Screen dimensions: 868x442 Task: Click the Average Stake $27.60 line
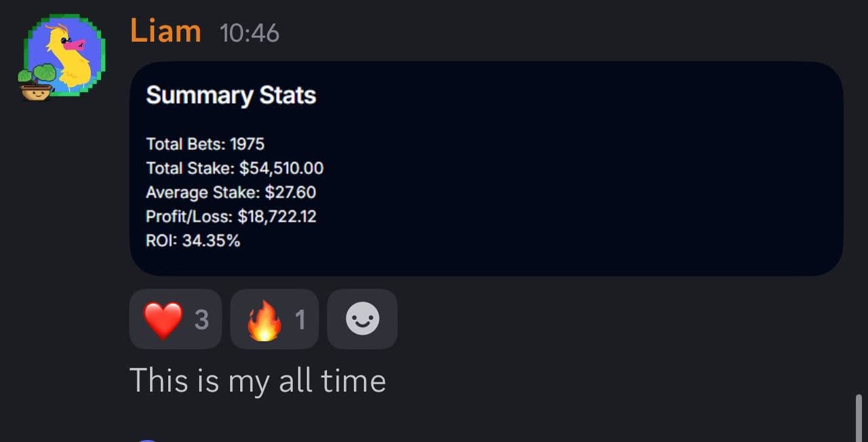pyautogui.click(x=231, y=193)
